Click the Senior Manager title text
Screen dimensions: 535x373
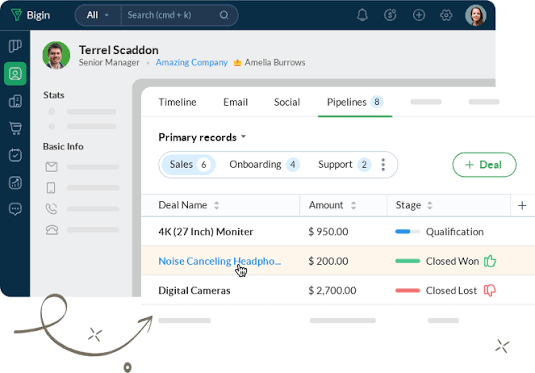[109, 62]
